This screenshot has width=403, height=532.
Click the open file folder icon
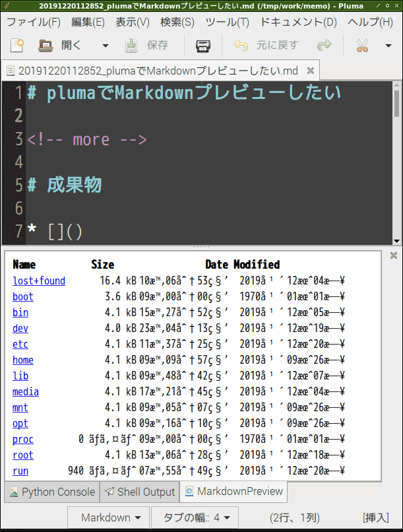(46, 45)
